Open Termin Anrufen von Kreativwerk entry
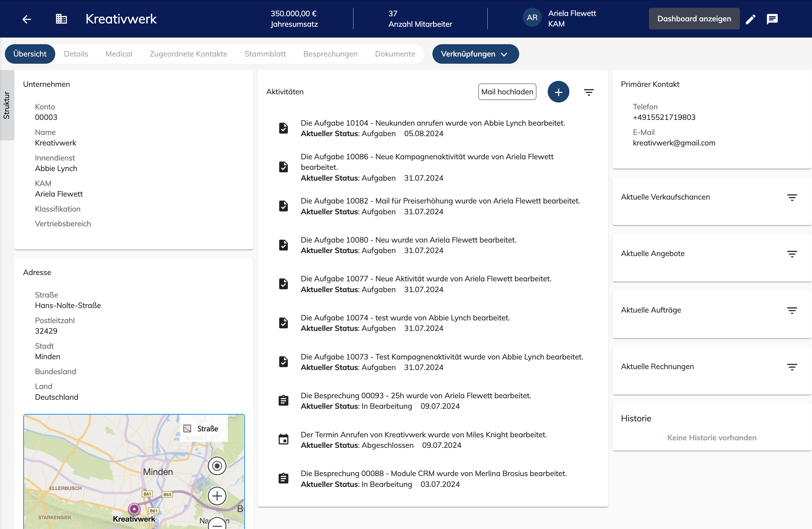 tap(424, 439)
